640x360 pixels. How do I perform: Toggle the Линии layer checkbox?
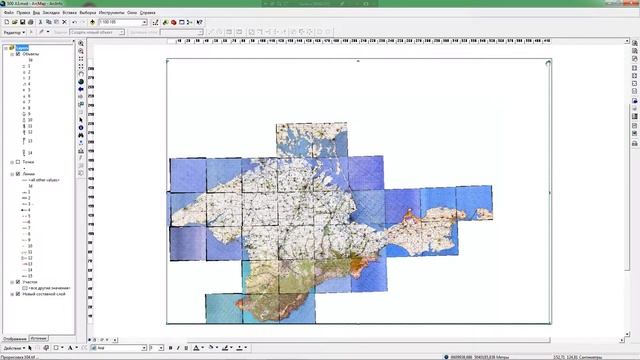pos(18,174)
